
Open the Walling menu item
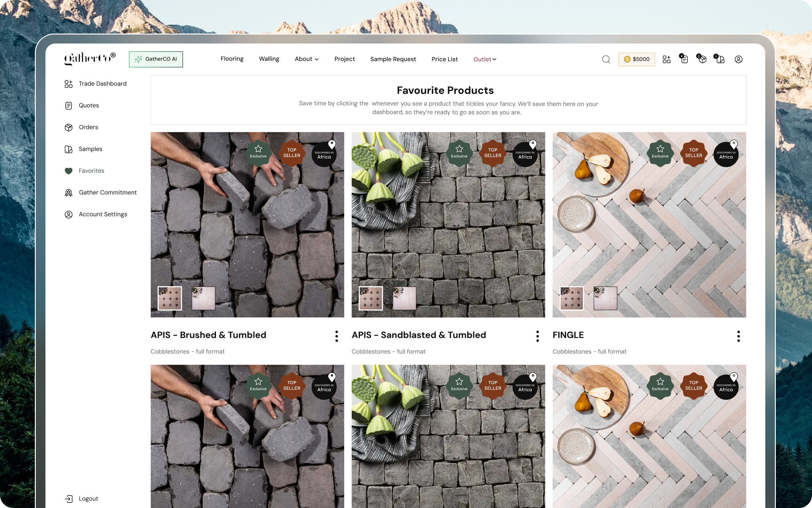click(269, 59)
